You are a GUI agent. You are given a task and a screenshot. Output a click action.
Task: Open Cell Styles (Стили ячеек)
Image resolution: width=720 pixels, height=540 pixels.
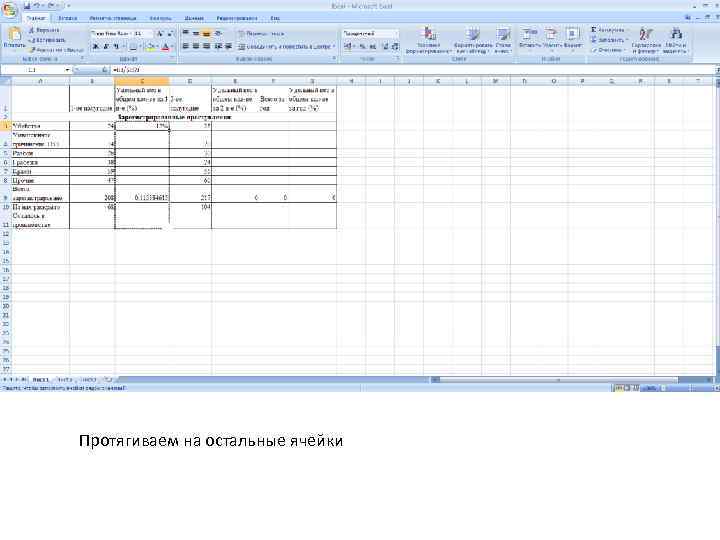(503, 40)
